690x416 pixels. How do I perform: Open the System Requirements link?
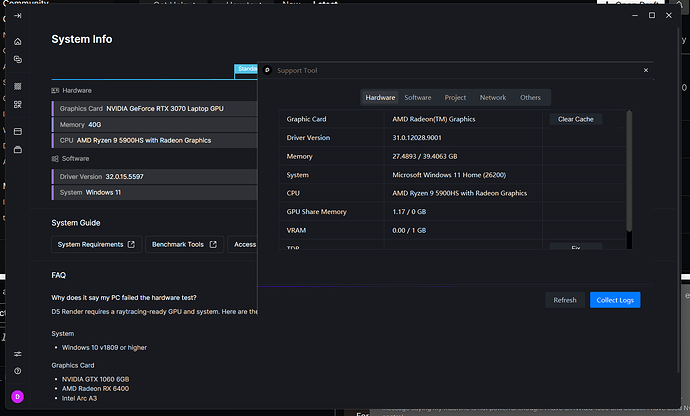(x=96, y=244)
